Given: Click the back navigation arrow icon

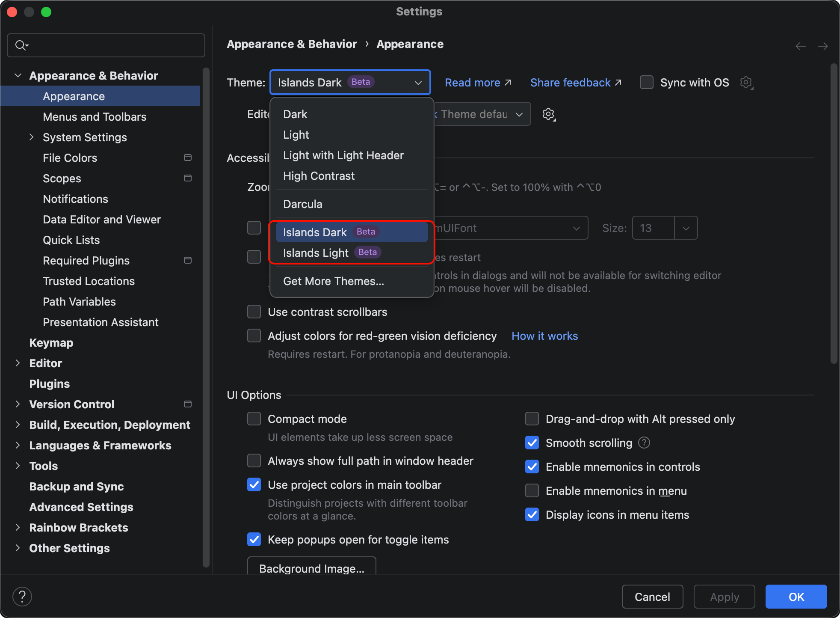Looking at the screenshot, I should pos(801,46).
